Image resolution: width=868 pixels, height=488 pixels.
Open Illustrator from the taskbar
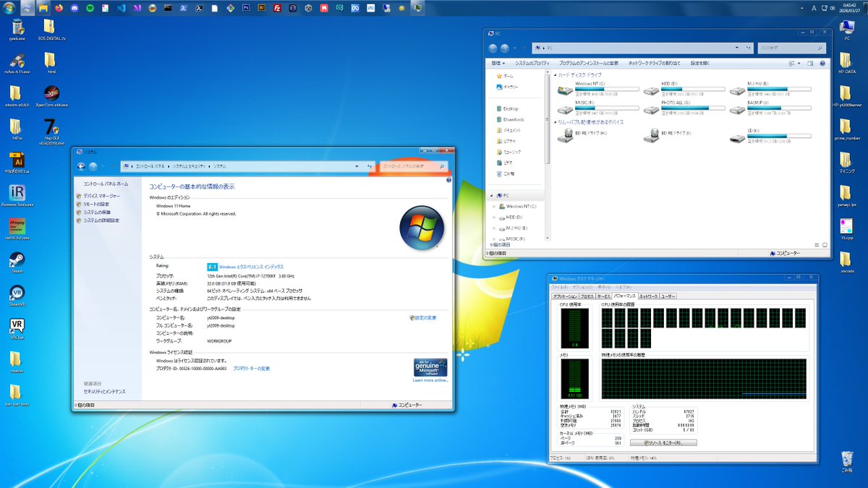tap(262, 8)
